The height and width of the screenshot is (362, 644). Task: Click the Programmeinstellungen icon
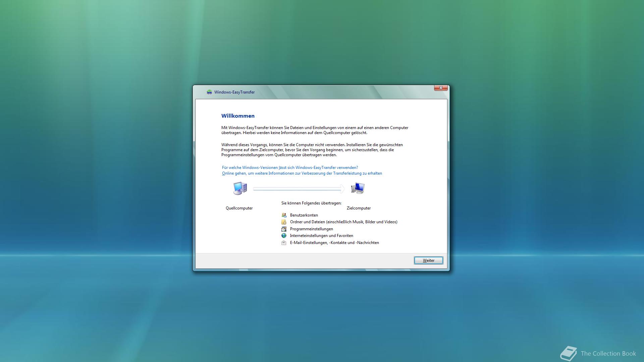(284, 229)
